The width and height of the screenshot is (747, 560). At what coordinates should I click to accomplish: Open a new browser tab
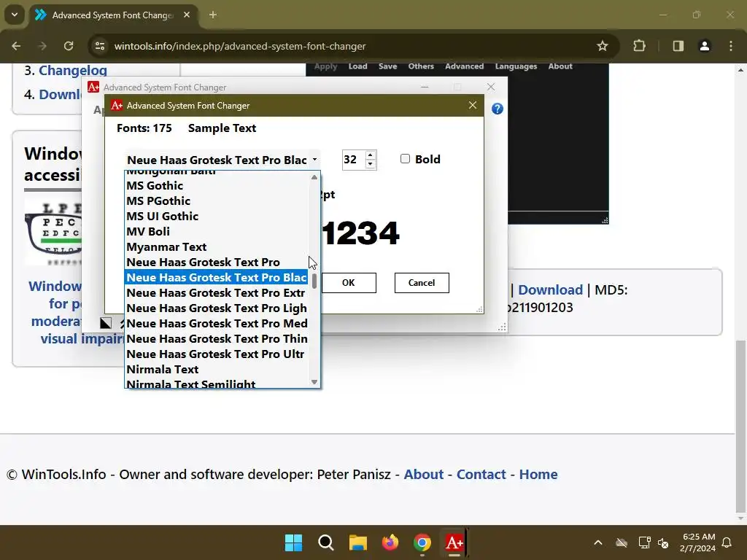click(213, 15)
